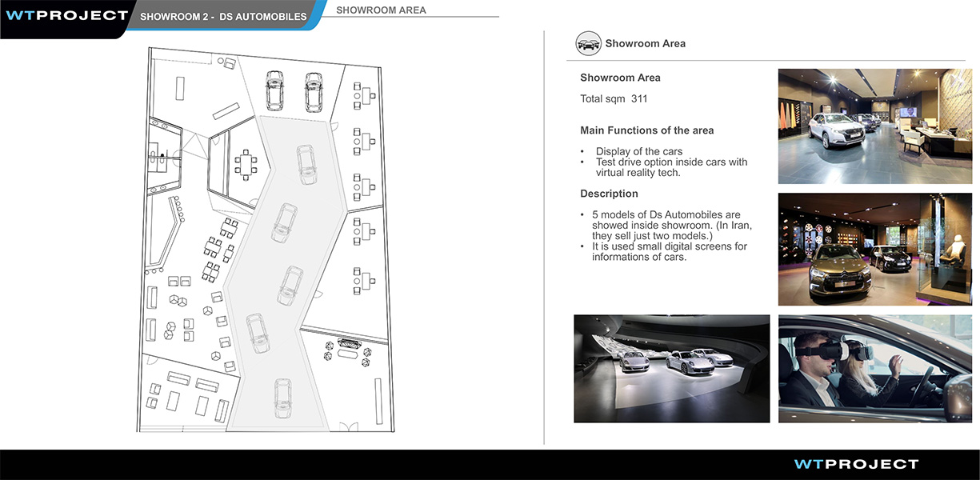Click the Showroom Area title next to car icon
The height and width of the screenshot is (480, 980).
pyautogui.click(x=646, y=44)
